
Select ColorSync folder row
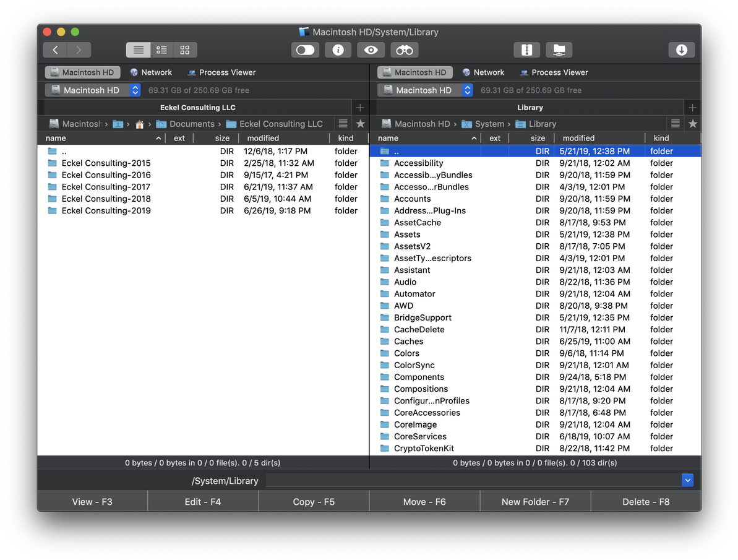tap(536, 365)
